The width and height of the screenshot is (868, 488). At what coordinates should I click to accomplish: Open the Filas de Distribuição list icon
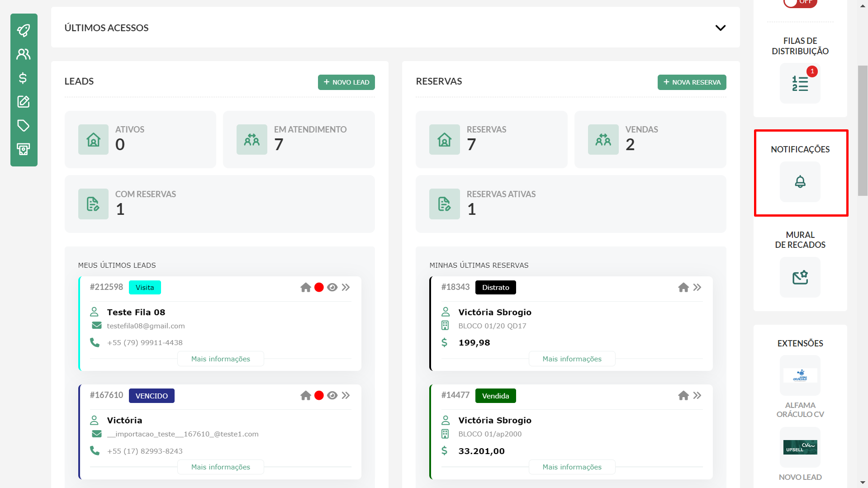(x=800, y=83)
